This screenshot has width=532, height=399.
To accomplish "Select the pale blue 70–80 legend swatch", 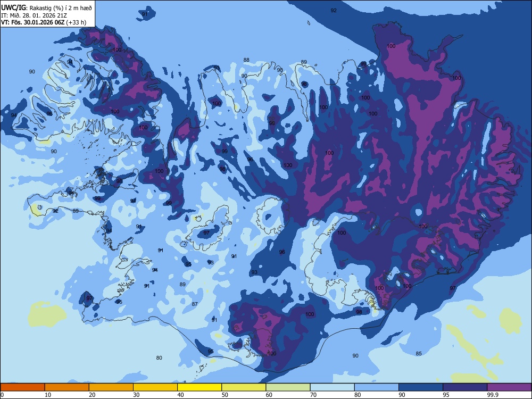I will coord(332,387).
